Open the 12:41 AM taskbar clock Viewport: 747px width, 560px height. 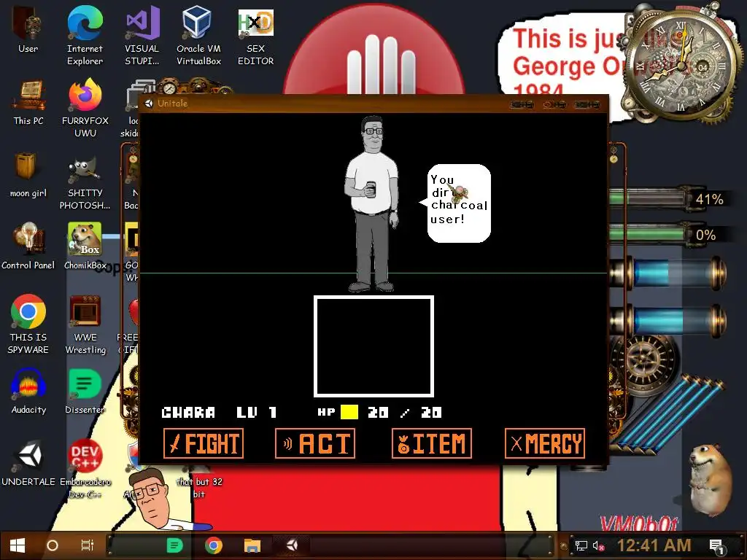pyautogui.click(x=654, y=545)
